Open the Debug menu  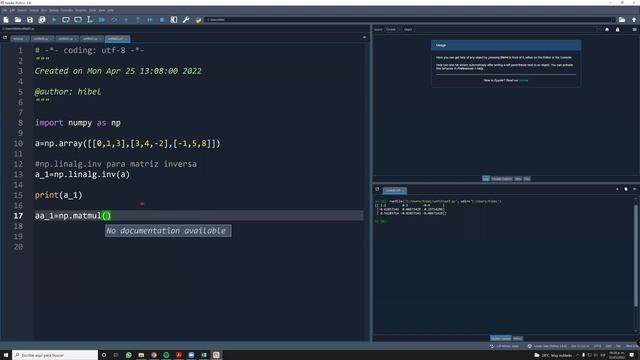click(54, 10)
